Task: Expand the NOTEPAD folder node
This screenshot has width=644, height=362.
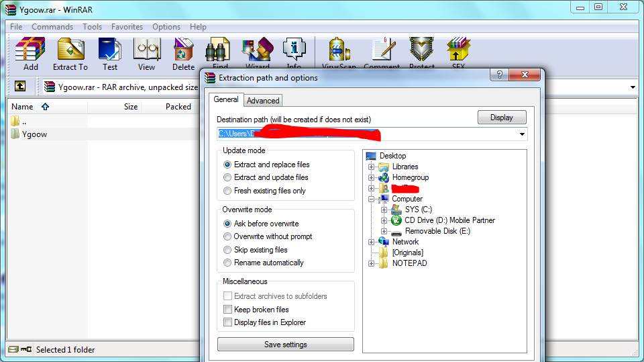Action: pyautogui.click(x=371, y=263)
